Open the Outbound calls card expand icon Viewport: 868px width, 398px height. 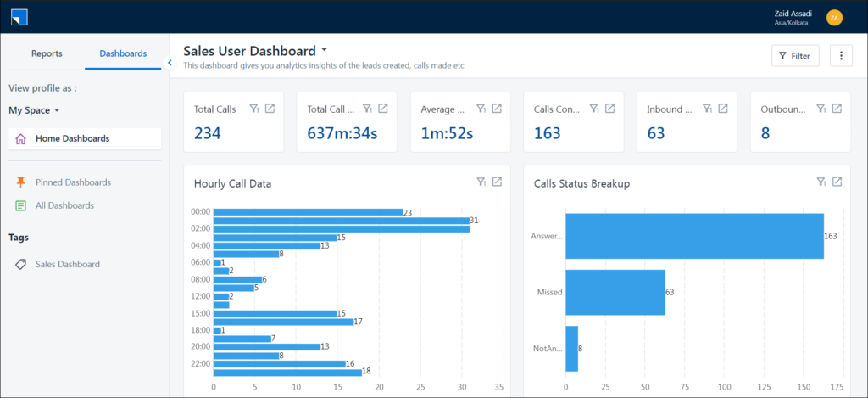pos(837,109)
